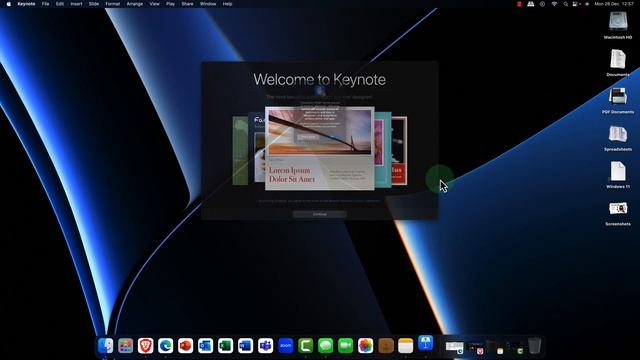Select the Documents desktop icon
Screen dimensions: 640x360
[x=618, y=62]
